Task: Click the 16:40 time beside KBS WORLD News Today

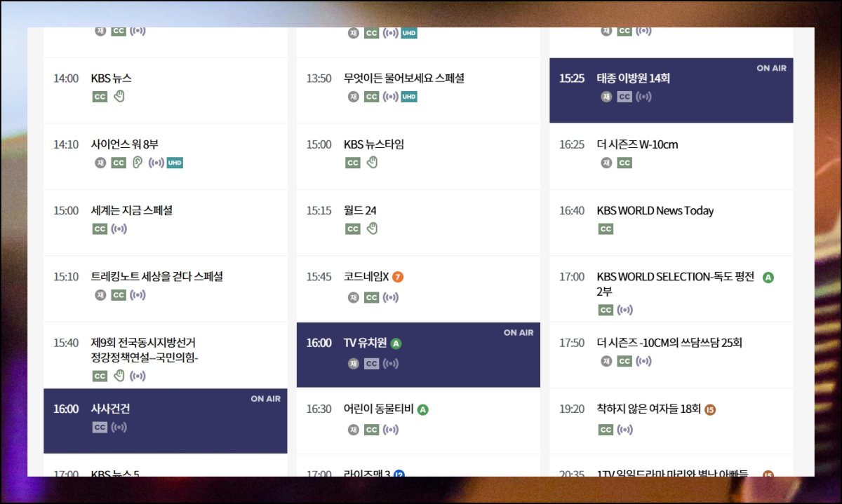Action: [x=572, y=210]
